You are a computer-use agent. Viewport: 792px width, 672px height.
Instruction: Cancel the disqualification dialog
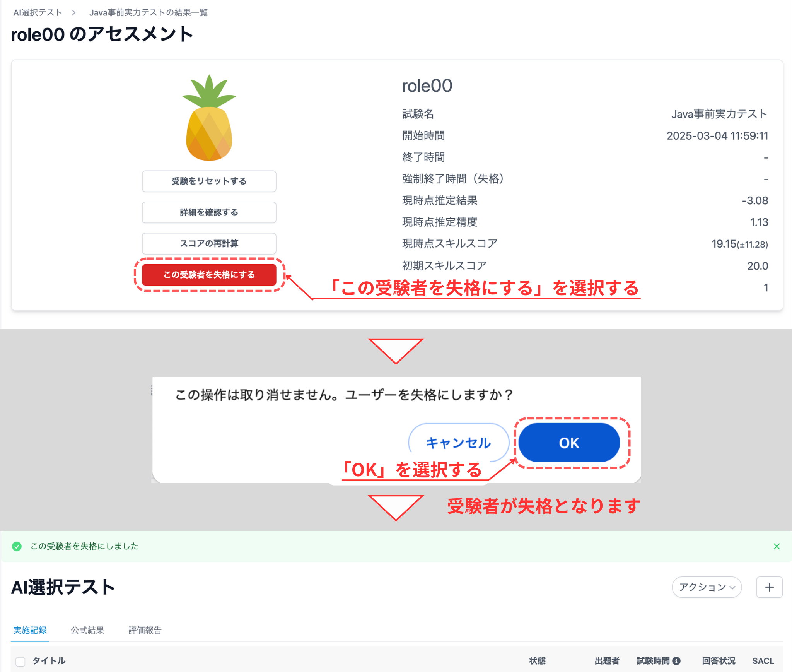tap(457, 443)
